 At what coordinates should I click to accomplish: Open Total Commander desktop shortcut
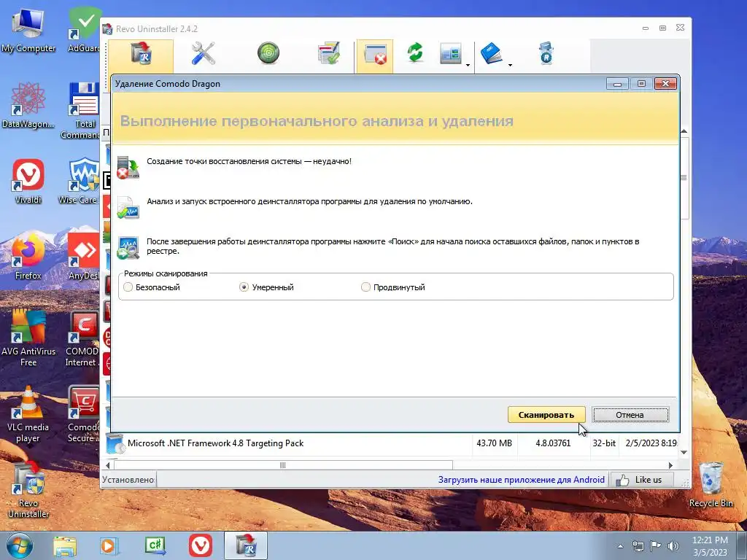point(82,111)
